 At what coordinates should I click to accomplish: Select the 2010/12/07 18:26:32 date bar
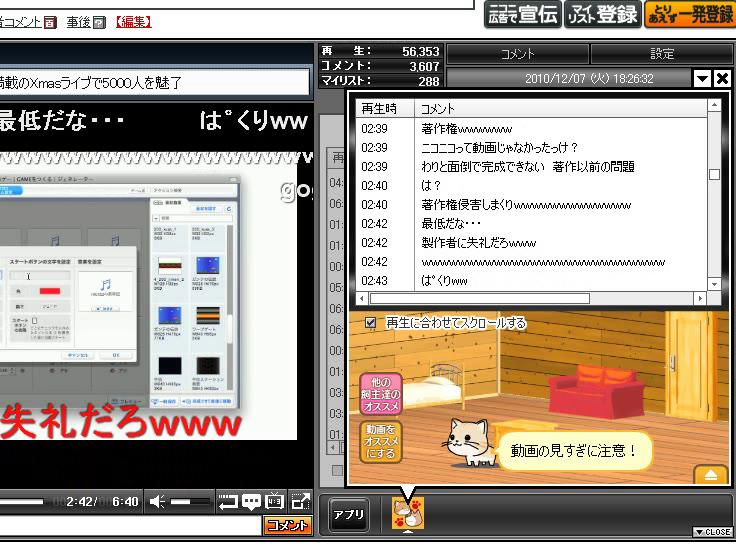pos(570,78)
